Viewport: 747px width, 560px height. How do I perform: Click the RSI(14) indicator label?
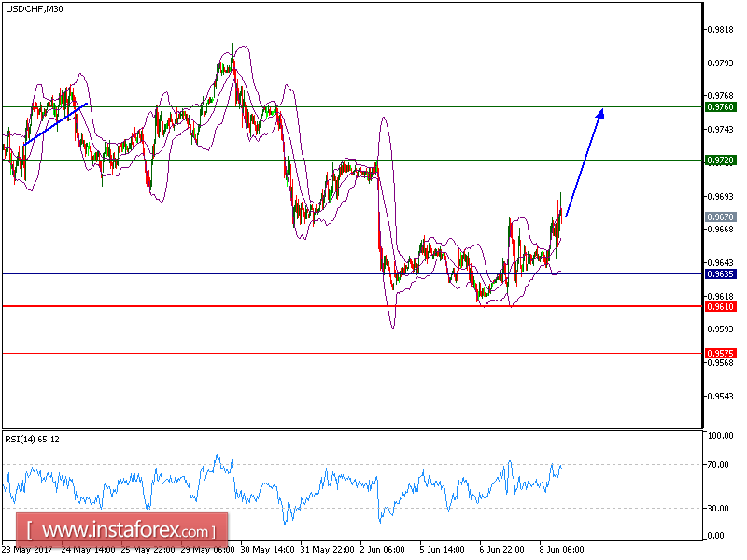35,439
